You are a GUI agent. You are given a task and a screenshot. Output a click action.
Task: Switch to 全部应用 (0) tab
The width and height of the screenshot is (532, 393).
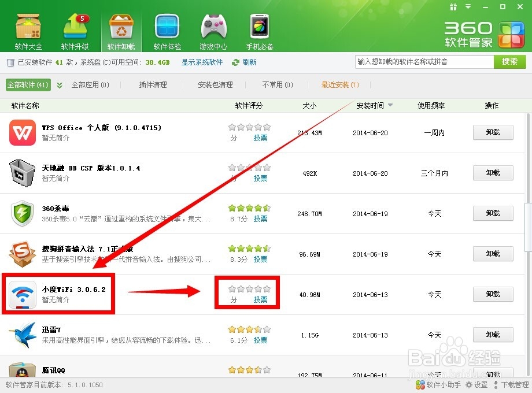coord(90,85)
